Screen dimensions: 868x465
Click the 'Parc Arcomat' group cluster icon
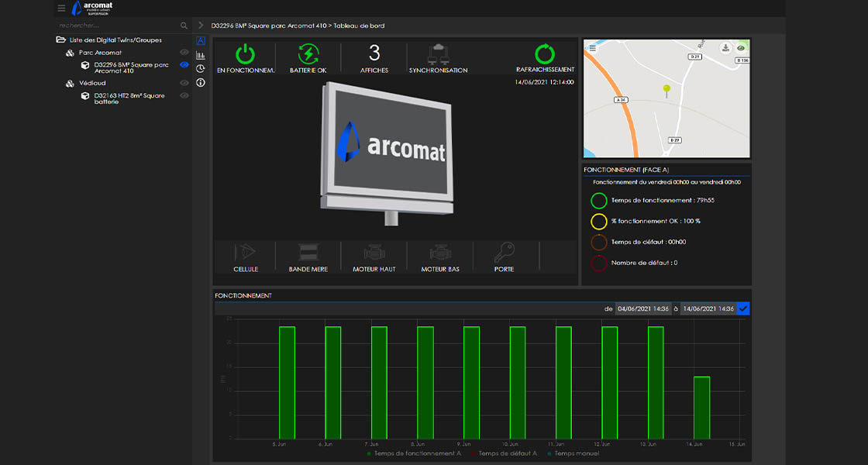tap(70, 53)
